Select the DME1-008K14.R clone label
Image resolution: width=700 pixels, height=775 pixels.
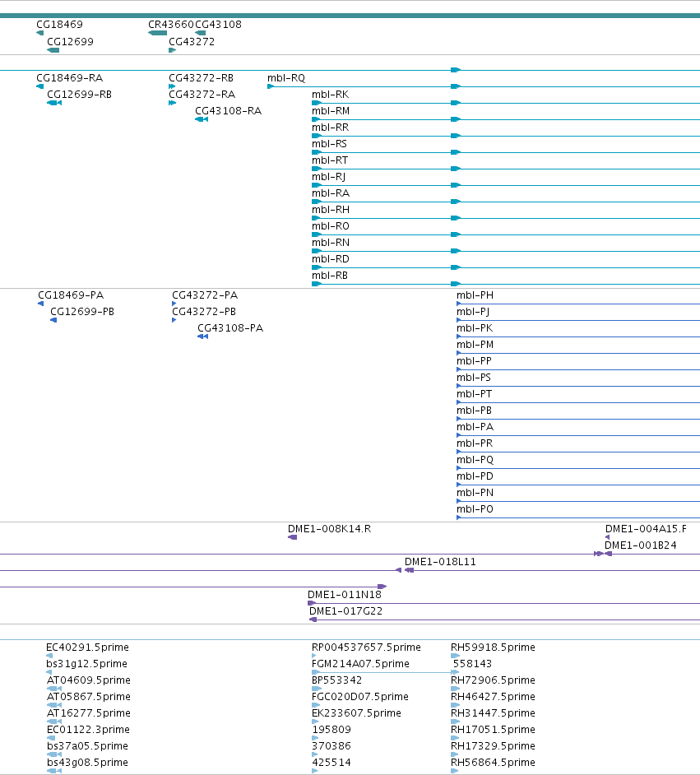[330, 529]
